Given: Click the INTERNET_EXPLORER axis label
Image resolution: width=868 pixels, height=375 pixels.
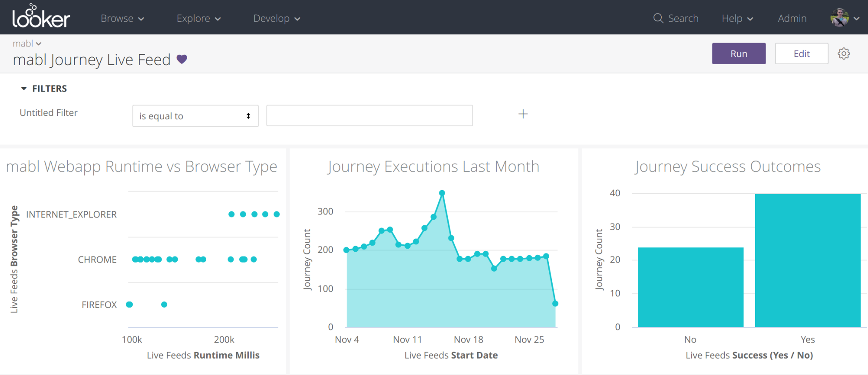Looking at the screenshot, I should pyautogui.click(x=72, y=214).
